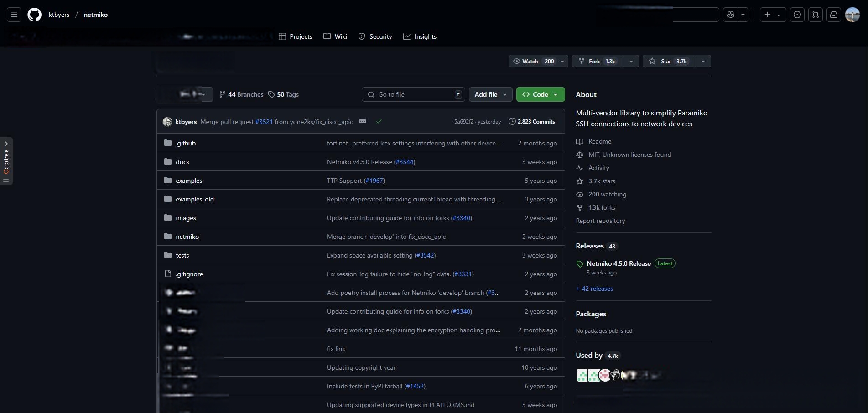The width and height of the screenshot is (868, 413).
Task: Open the create new plus menu
Action: coord(773,15)
